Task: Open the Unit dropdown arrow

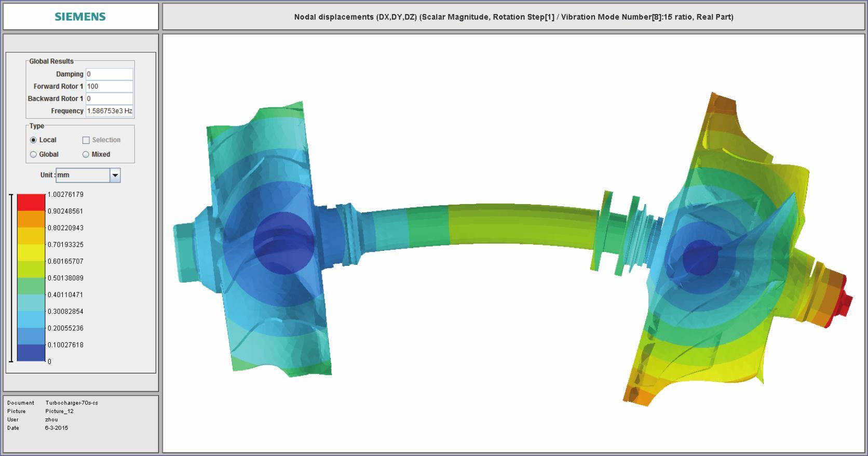Action: [x=115, y=176]
